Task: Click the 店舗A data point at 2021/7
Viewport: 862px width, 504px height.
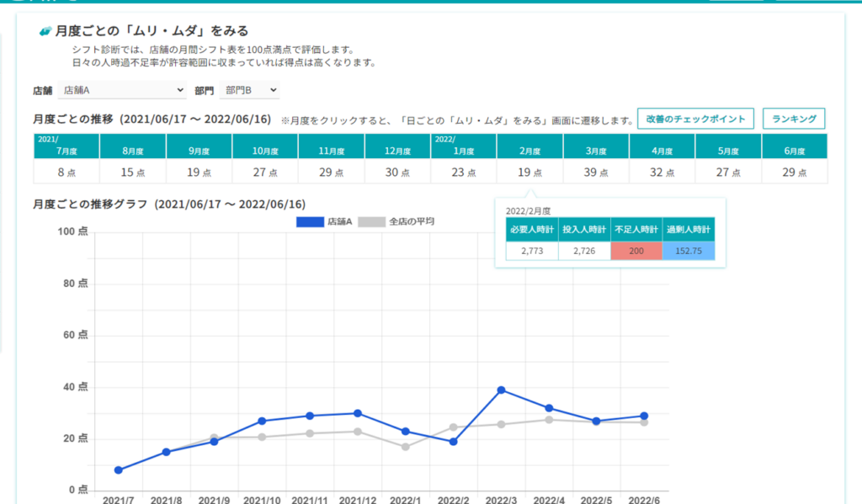Action: (x=119, y=470)
